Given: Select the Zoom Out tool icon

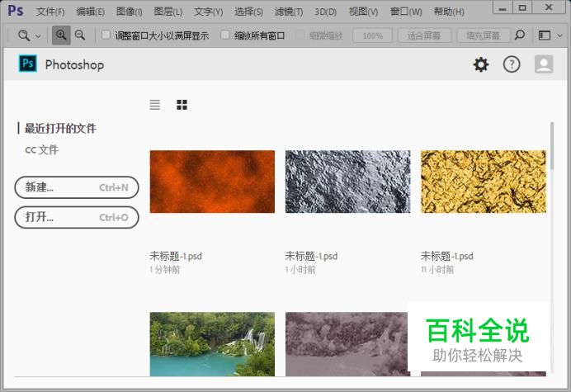Looking at the screenshot, I should (x=80, y=35).
